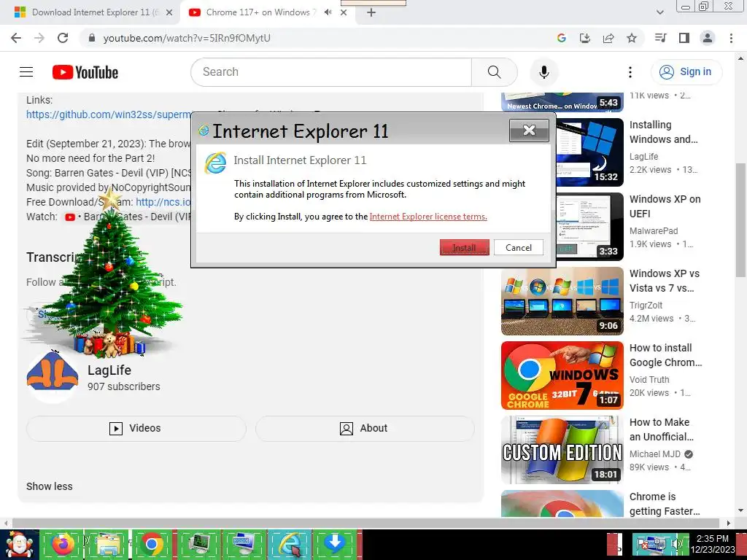The height and width of the screenshot is (560, 747).
Task: Go to YouTube home via the logo
Action: coord(85,72)
